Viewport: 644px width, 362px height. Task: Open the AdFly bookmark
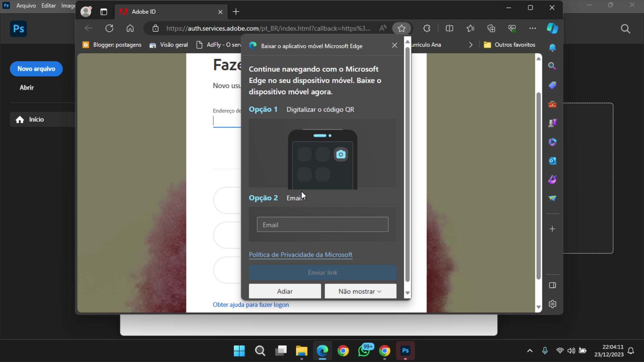218,45
